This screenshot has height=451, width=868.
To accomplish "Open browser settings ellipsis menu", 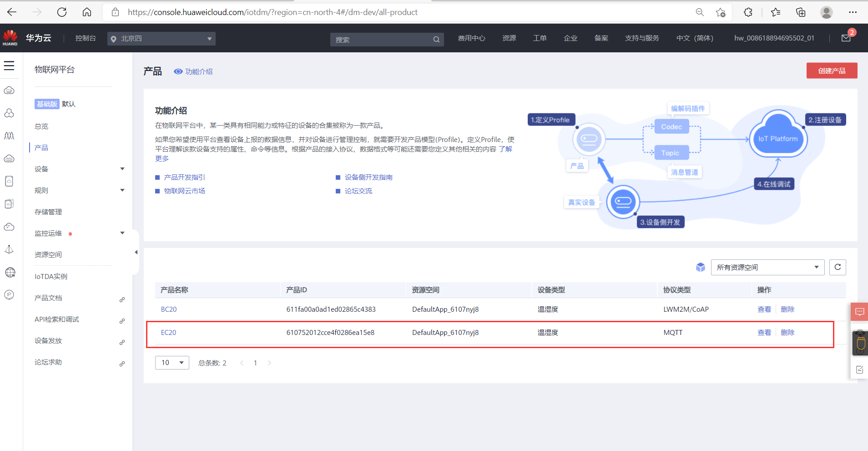I will point(853,12).
